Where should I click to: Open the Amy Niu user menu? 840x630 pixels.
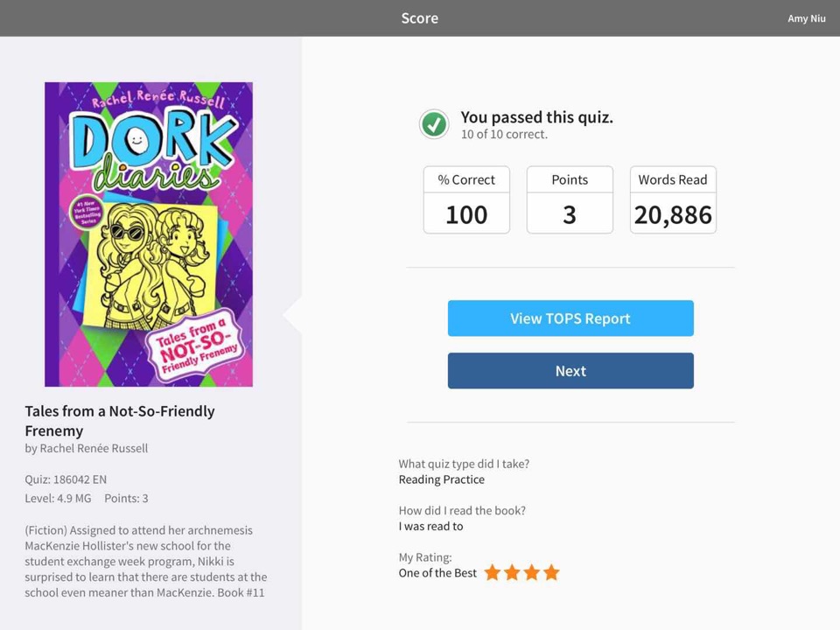coord(806,18)
